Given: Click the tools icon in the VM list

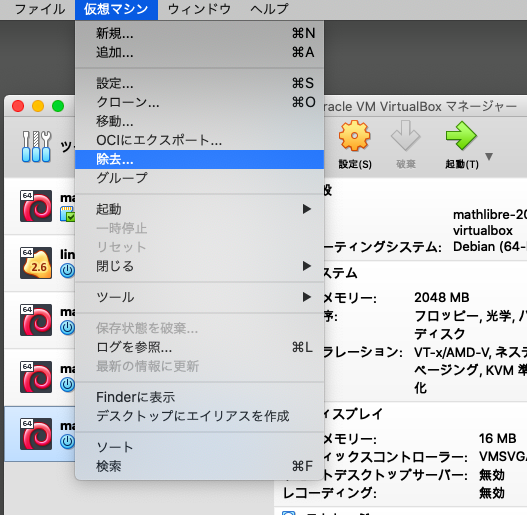Looking at the screenshot, I should pyautogui.click(x=36, y=147).
